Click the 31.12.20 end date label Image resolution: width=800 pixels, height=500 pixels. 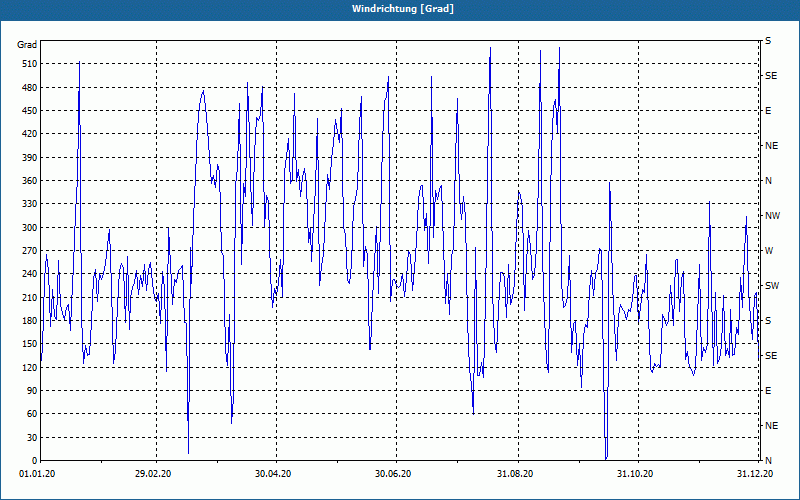click(755, 474)
